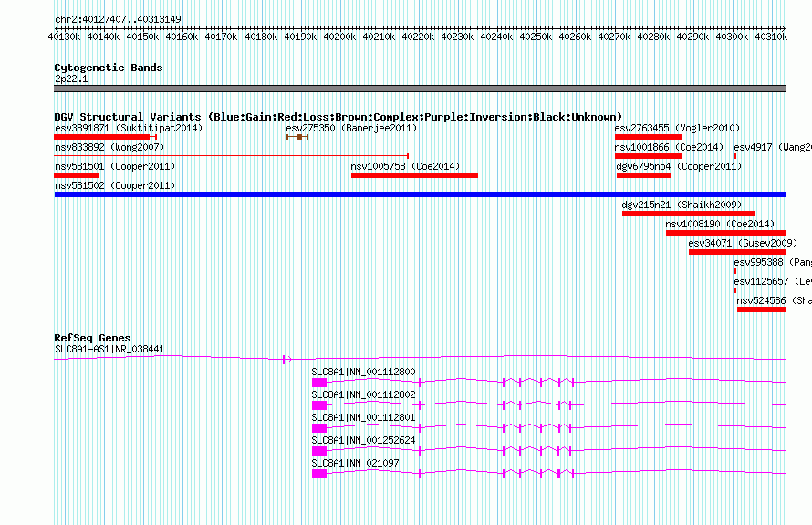The width and height of the screenshot is (812, 525).
Task: Click the 40200k ruler tick label
Action: point(339,37)
